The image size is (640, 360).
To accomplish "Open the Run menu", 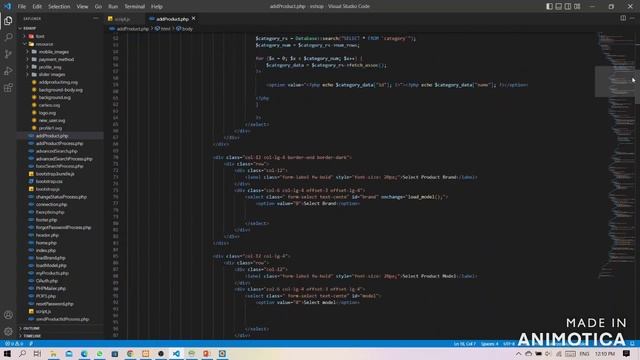I will [113, 7].
